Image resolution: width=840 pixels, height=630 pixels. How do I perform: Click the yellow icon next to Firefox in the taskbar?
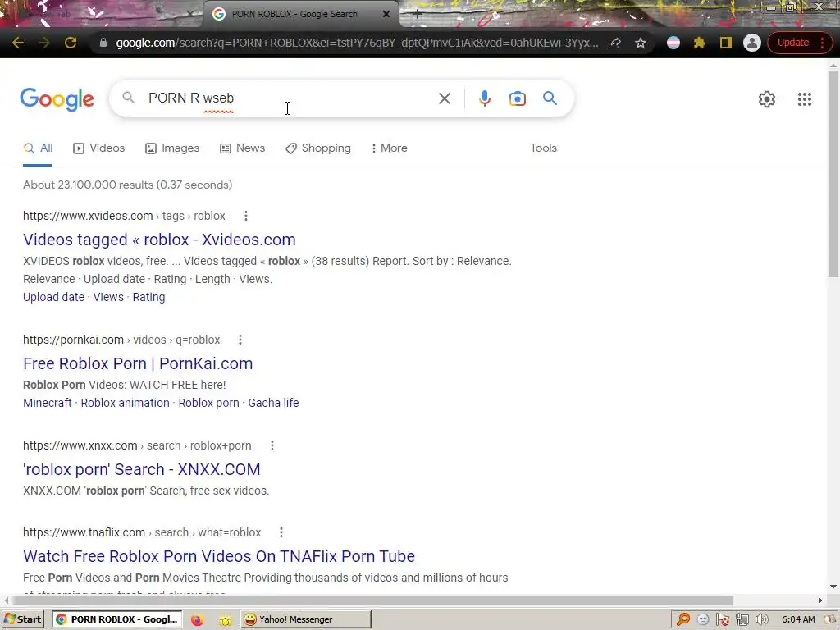[x=225, y=620]
